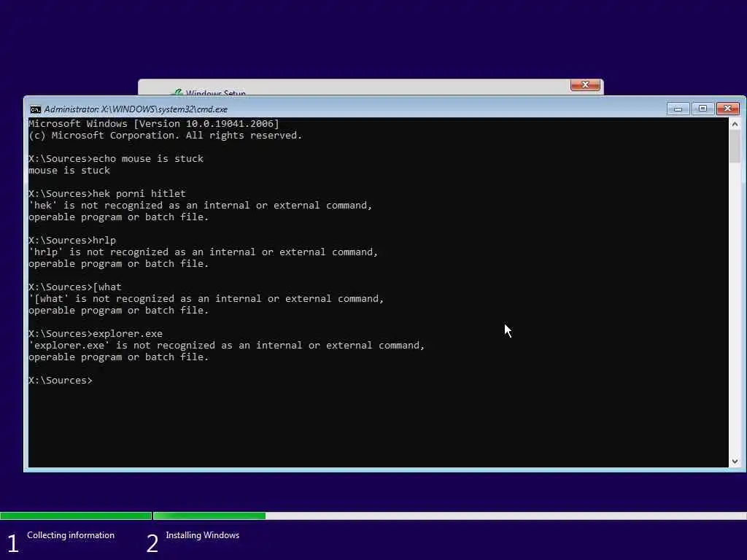This screenshot has height=560, width=747.
Task: Click the cmd scrollbar down arrow
Action: click(x=735, y=461)
